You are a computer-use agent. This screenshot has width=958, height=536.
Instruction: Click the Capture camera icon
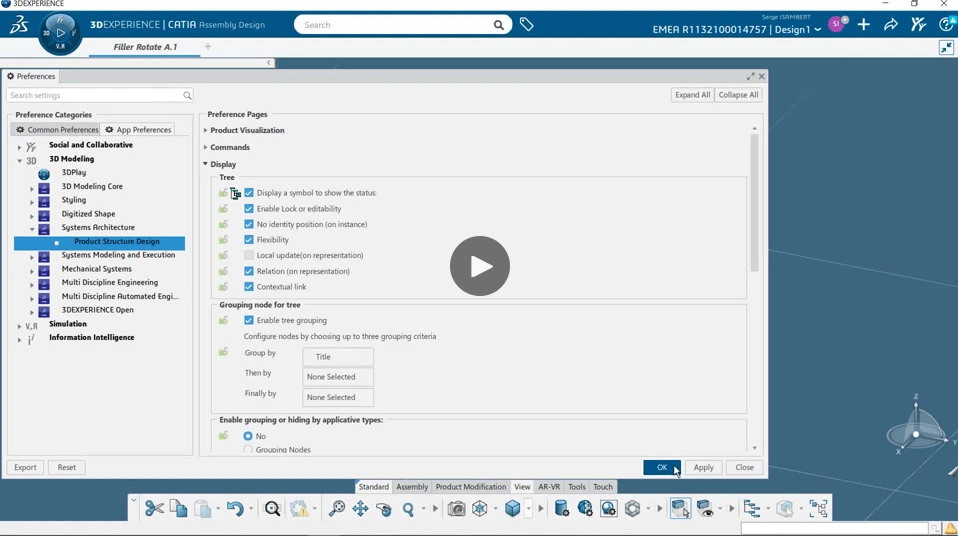(x=456, y=508)
